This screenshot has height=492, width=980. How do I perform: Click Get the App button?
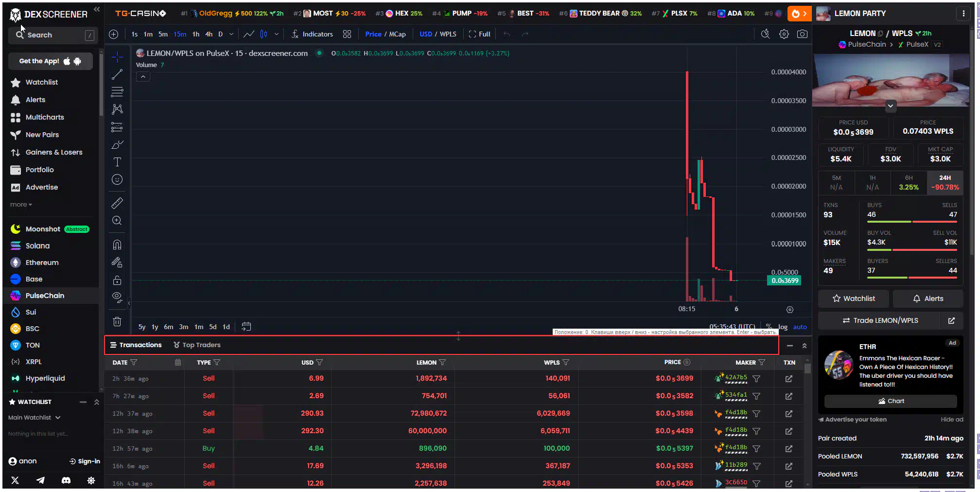50,61
